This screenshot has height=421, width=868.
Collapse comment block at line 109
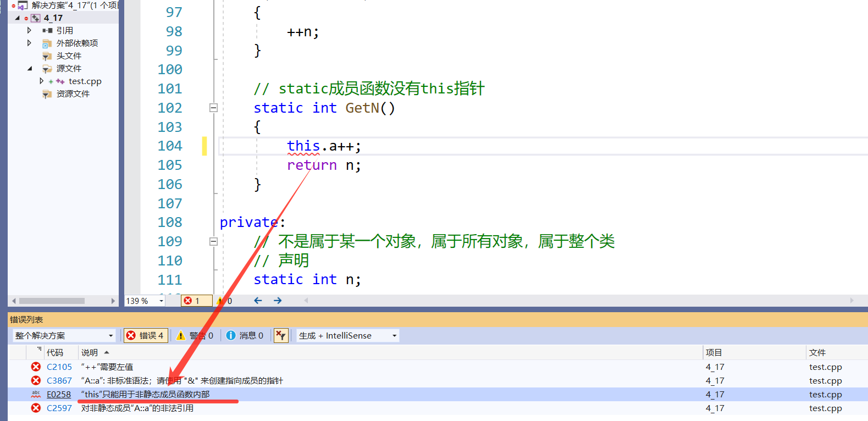click(213, 241)
